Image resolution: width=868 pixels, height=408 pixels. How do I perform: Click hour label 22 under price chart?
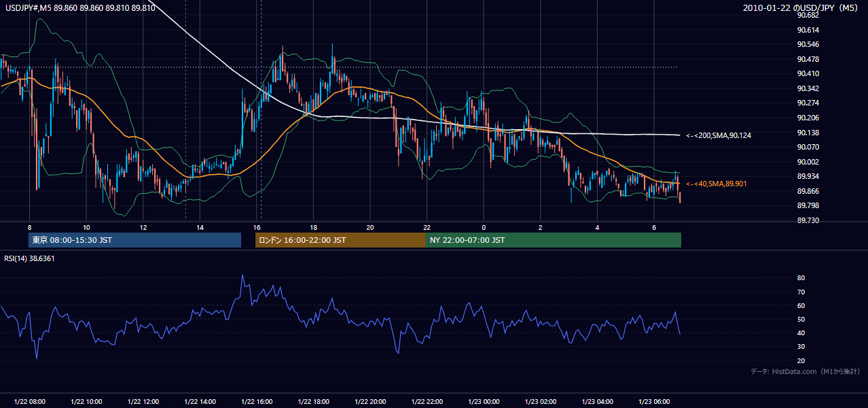pos(427,226)
